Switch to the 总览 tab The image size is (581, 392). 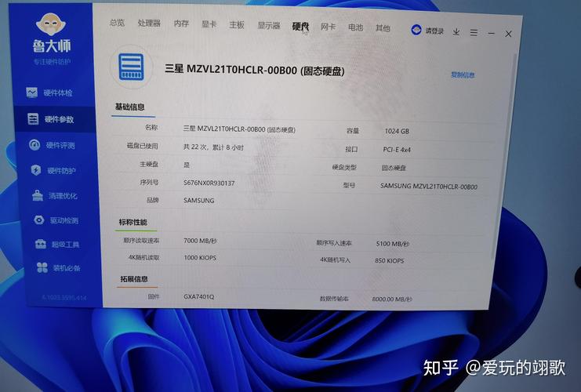point(117,23)
